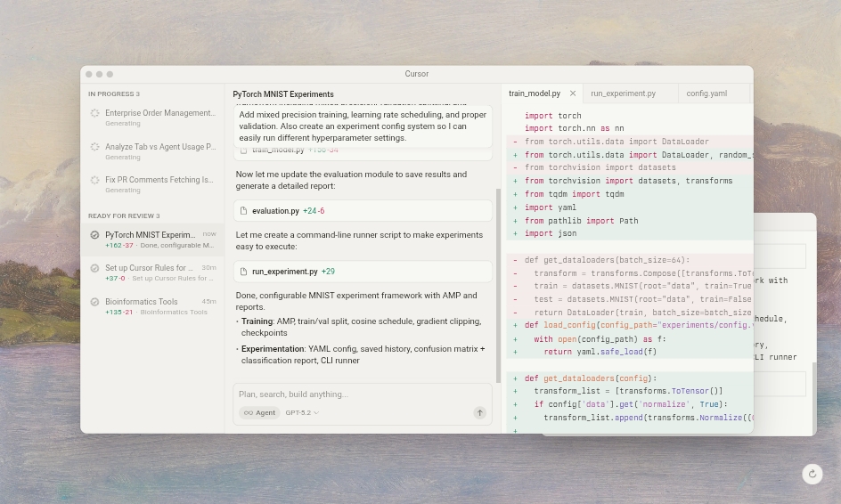Click the send arrow icon in chat input
The width and height of the screenshot is (841, 504).
coord(479,412)
